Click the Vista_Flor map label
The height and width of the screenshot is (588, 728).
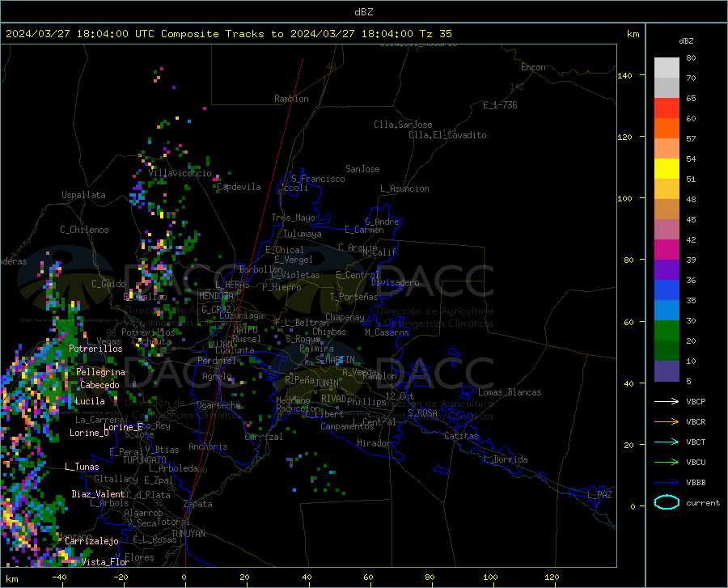[x=105, y=562]
